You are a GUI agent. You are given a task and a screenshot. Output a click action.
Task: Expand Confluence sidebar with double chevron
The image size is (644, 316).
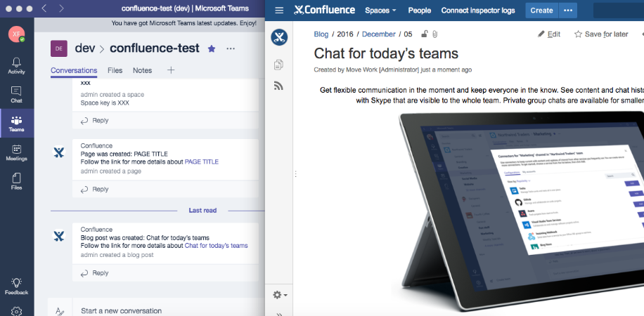279,315
